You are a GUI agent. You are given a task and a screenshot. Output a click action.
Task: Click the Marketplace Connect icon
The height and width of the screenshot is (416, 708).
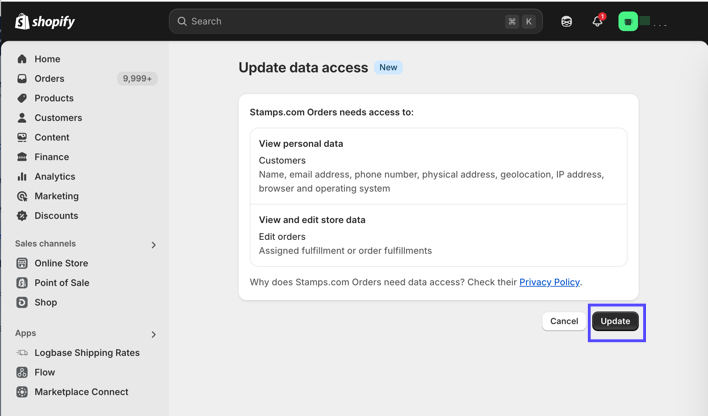coord(22,392)
